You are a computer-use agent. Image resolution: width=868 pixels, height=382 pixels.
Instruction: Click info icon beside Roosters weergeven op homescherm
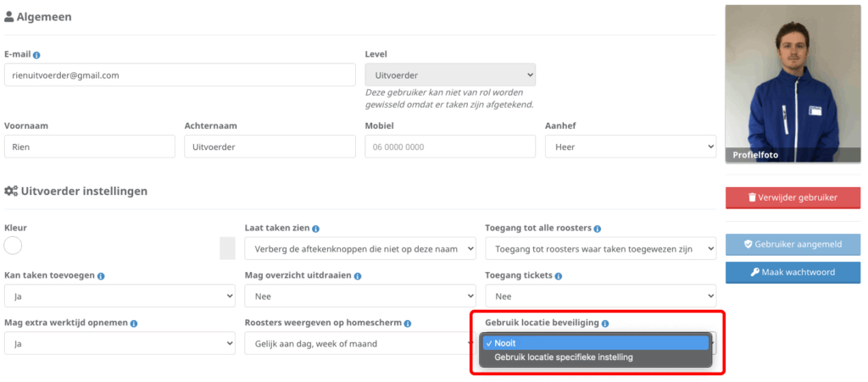point(408,324)
